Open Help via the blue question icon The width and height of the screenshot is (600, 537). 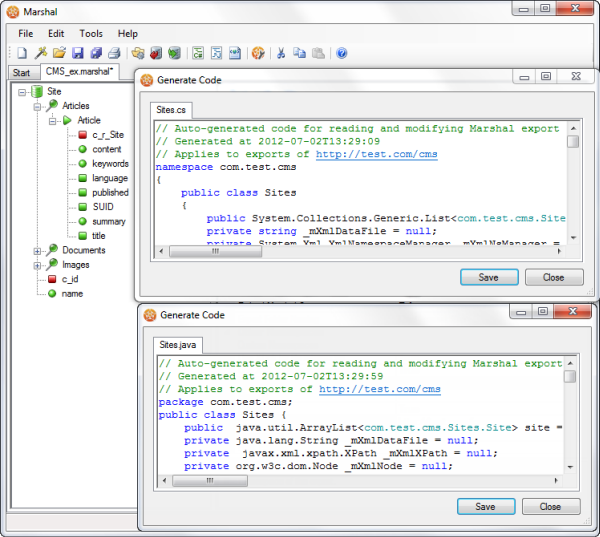[341, 53]
